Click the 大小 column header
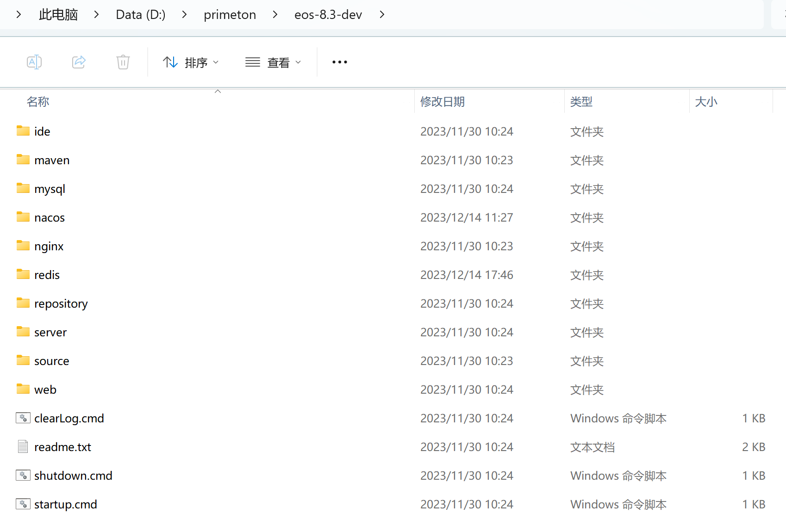Screen dimensions: 786x532 706,102
